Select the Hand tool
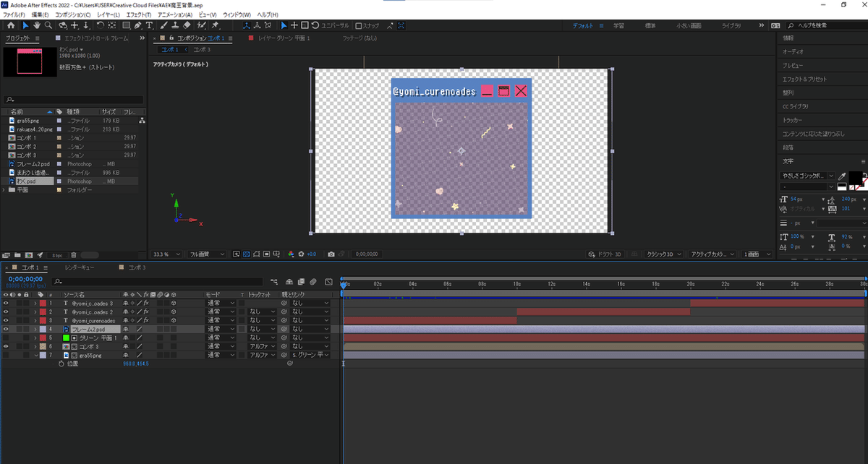 pos(36,25)
